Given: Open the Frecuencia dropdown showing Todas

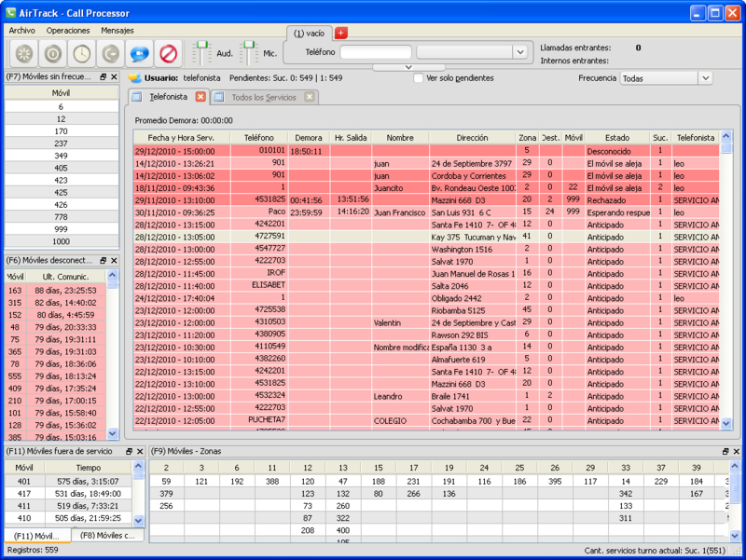Looking at the screenshot, I should point(706,78).
